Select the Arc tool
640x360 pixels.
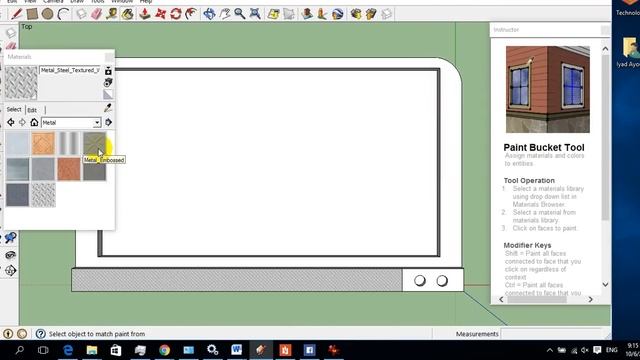coord(63,14)
